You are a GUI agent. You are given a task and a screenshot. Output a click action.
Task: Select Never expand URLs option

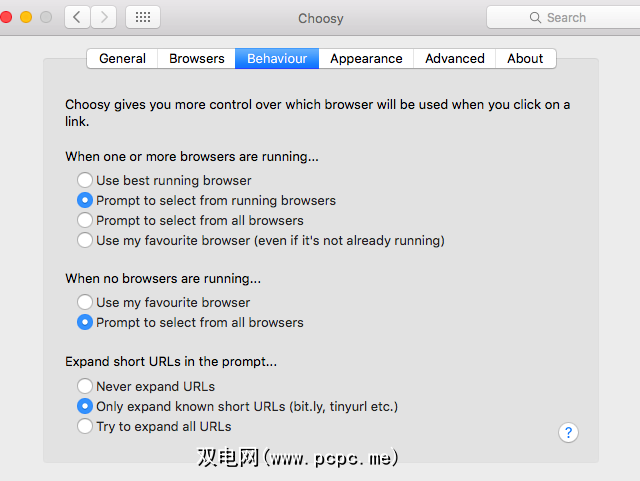(x=85, y=386)
